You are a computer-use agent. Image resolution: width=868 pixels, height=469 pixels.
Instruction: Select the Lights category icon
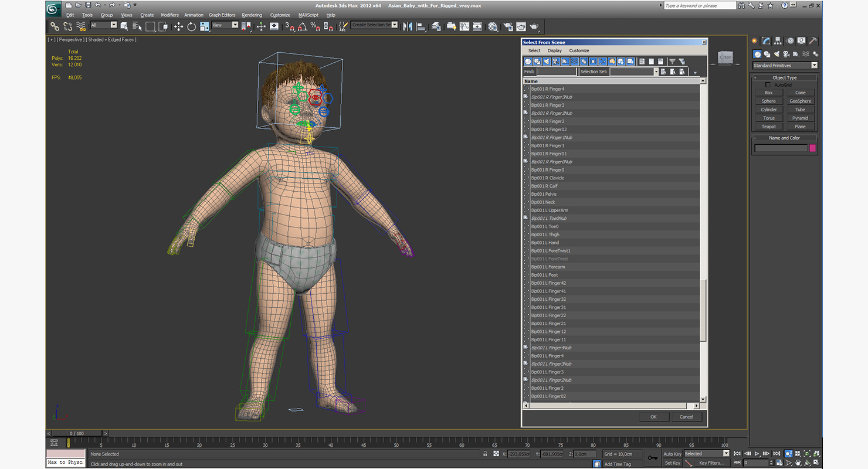(777, 54)
